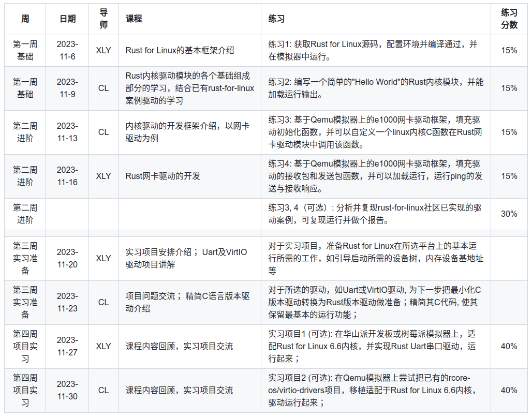
Task: Click 第一周基础 in the 2023-11-9 row
Action: [25, 88]
